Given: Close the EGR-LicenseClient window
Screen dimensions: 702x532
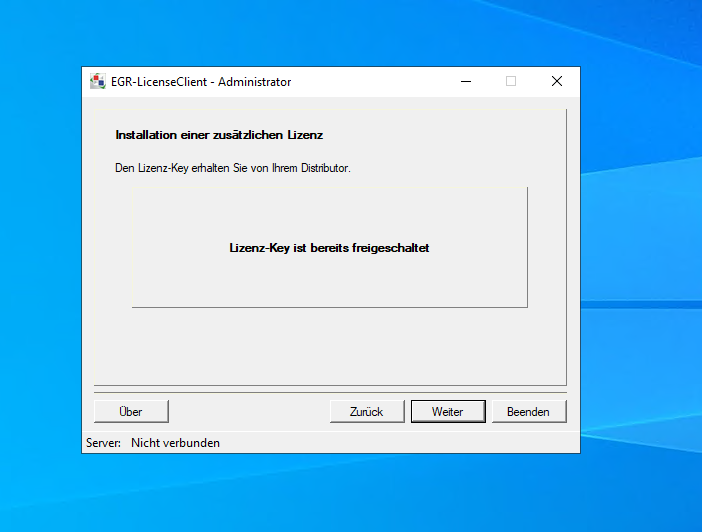Looking at the screenshot, I should coord(557,82).
